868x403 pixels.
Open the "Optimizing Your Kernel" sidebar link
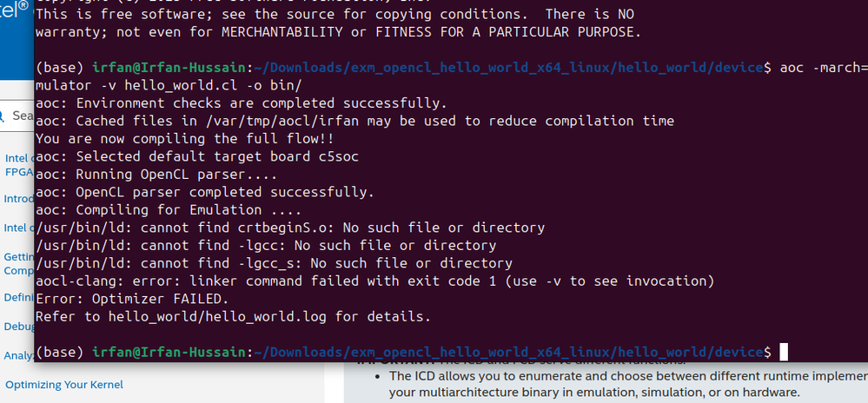tap(64, 384)
